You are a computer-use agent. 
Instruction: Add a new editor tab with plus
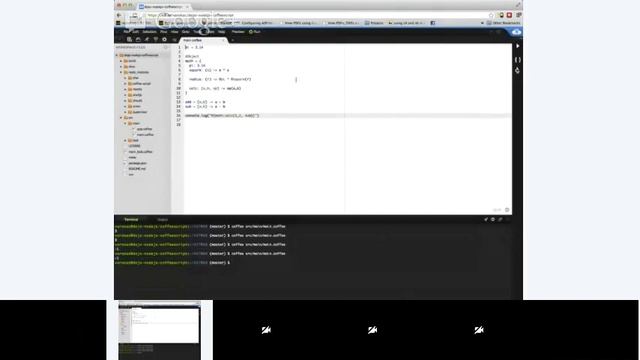click(x=232, y=40)
